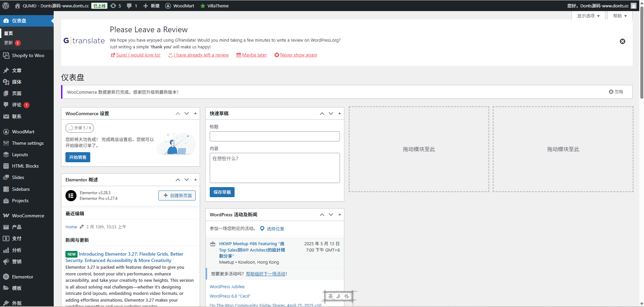The image size is (644, 307).
Task: Open the WordPress Jubilee news link
Action: point(227,287)
